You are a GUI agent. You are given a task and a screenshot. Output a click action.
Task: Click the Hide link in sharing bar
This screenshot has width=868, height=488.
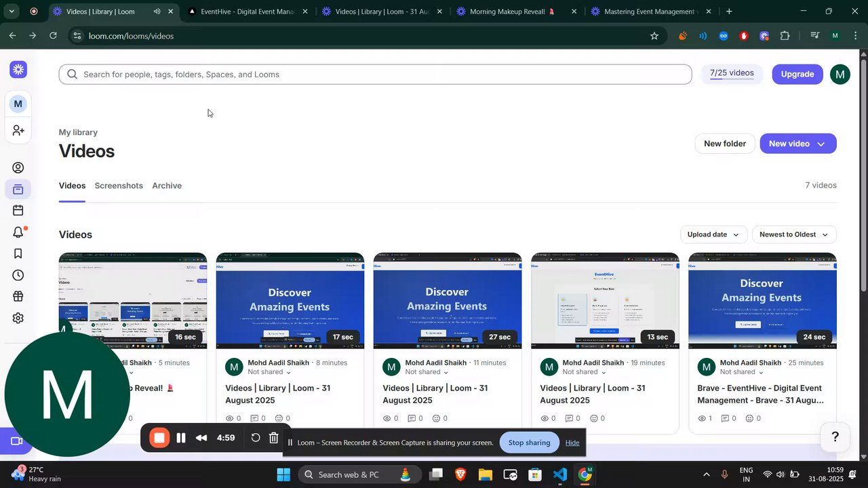[x=572, y=443]
